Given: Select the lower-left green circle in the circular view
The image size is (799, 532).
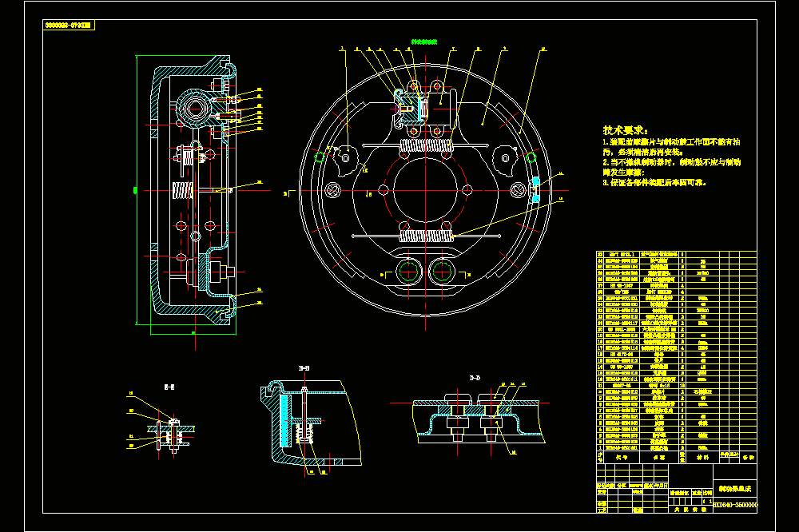Looking at the screenshot, I should 408,271.
